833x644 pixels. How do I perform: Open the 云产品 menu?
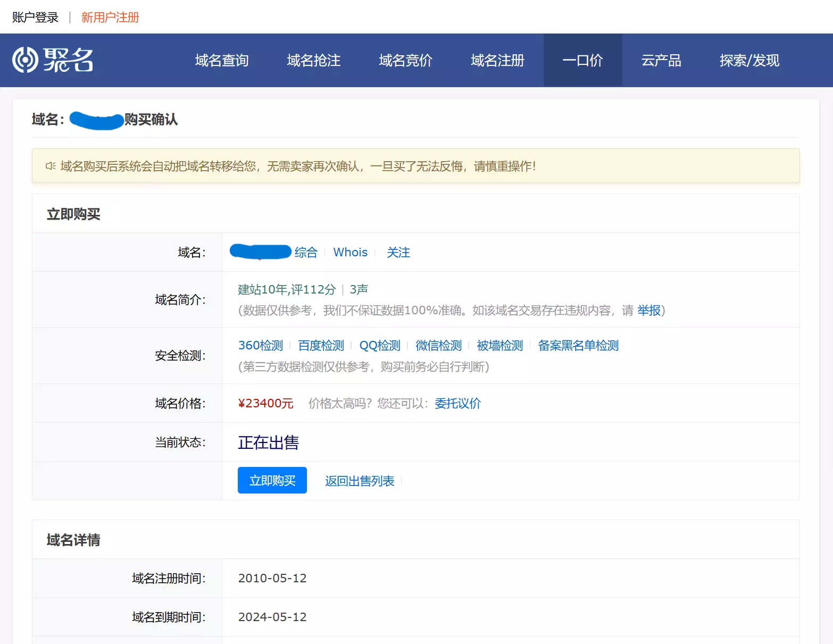click(x=661, y=61)
